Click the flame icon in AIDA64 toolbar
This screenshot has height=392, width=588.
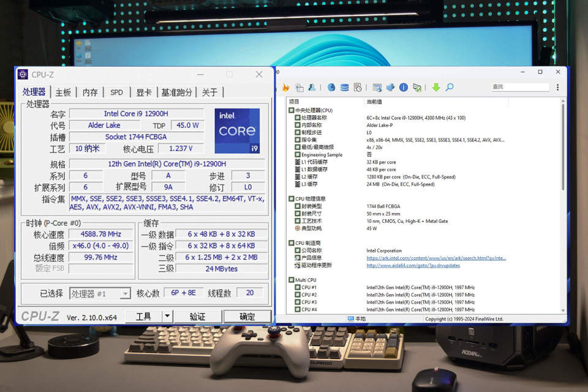pos(286,88)
